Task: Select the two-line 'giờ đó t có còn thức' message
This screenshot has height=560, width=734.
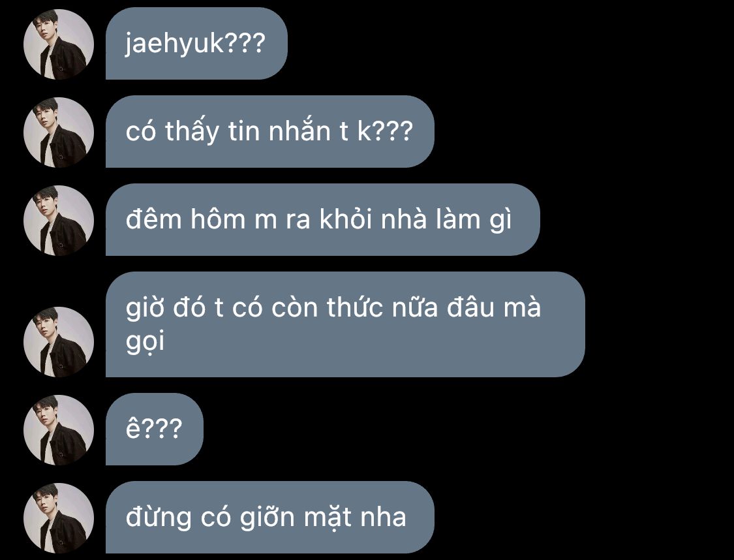Action: click(345, 324)
